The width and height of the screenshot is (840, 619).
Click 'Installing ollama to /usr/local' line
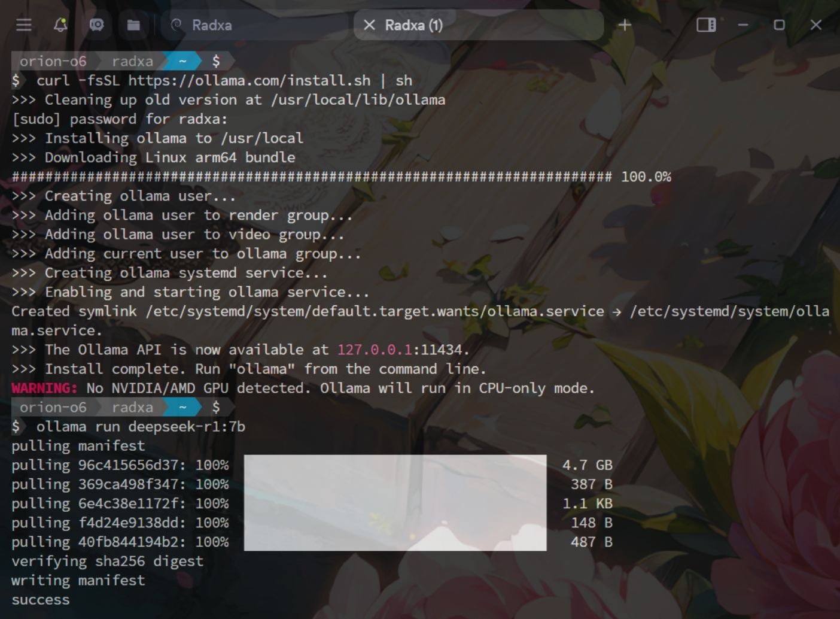157,138
